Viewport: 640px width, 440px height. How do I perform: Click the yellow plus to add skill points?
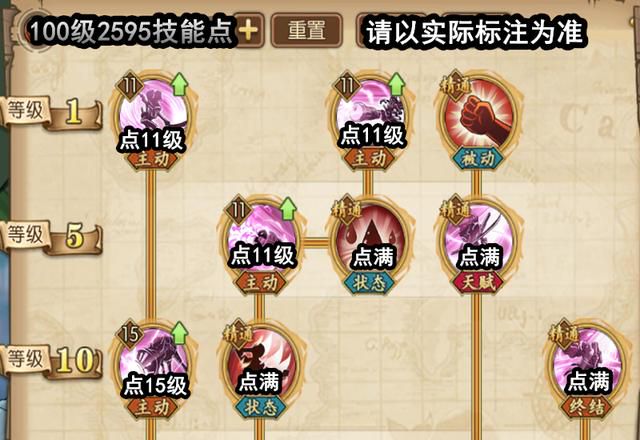(x=249, y=31)
